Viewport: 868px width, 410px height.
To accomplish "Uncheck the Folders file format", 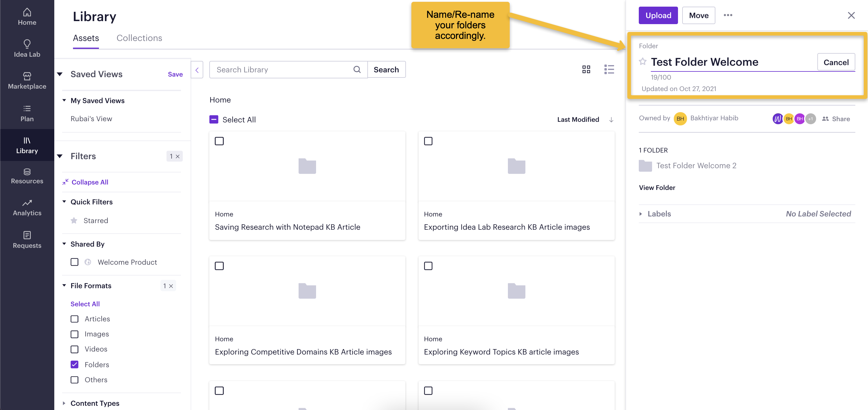I will pyautogui.click(x=74, y=364).
